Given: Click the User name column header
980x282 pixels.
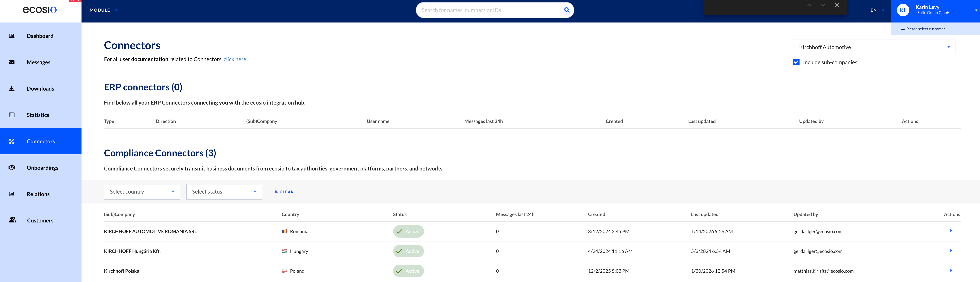Looking at the screenshot, I should tap(378, 121).
